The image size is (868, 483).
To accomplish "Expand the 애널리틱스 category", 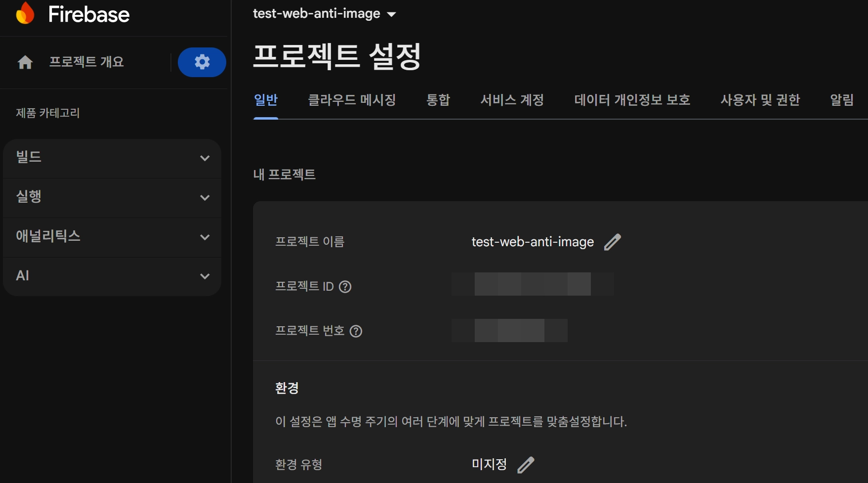I will [112, 237].
